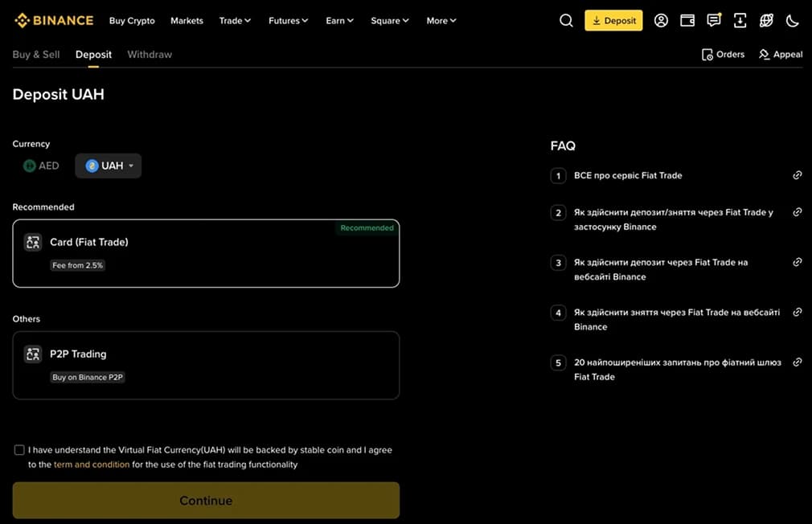Open the UAH currency dropdown
This screenshot has width=812, height=524.
click(108, 166)
